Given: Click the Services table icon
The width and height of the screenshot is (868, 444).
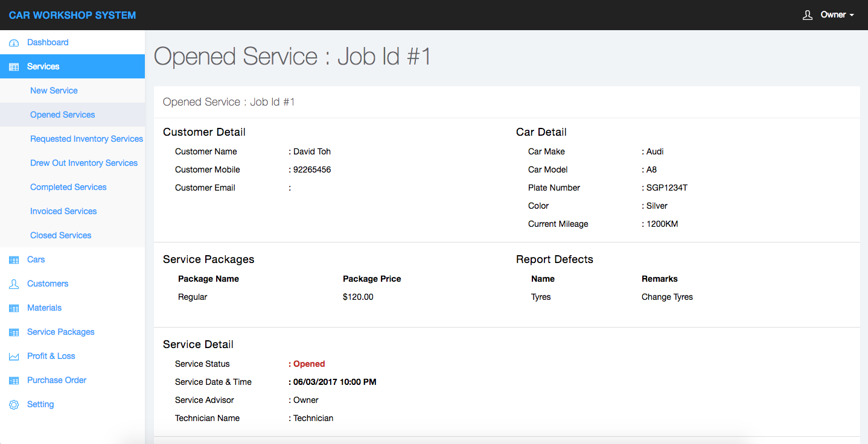Looking at the screenshot, I should (x=14, y=67).
